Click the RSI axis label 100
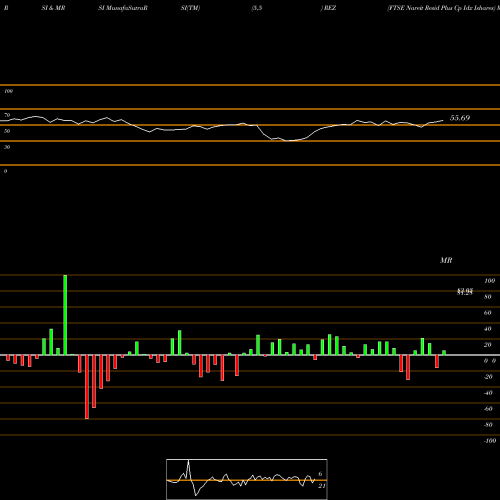This screenshot has height=500, width=500. click(x=8, y=91)
